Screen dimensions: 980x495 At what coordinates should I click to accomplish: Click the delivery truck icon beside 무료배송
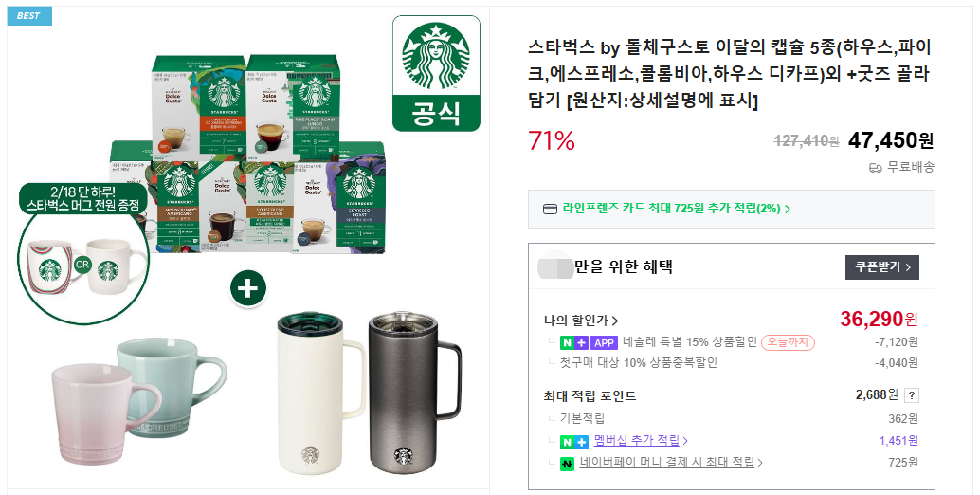tap(875, 168)
